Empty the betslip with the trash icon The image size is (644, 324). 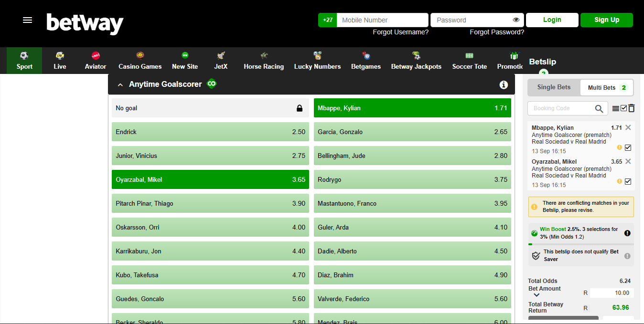coord(631,108)
